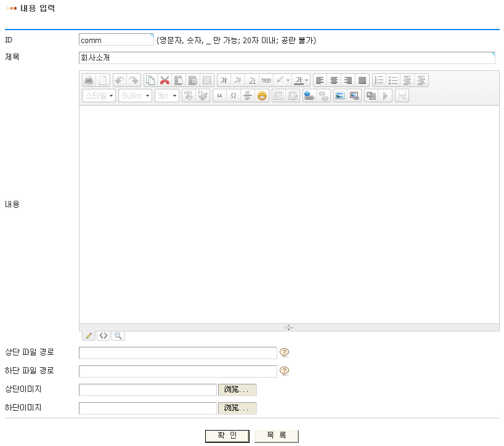The width and height of the screenshot is (504, 446).
Task: Click the 확인 confirm button
Action: tap(227, 436)
